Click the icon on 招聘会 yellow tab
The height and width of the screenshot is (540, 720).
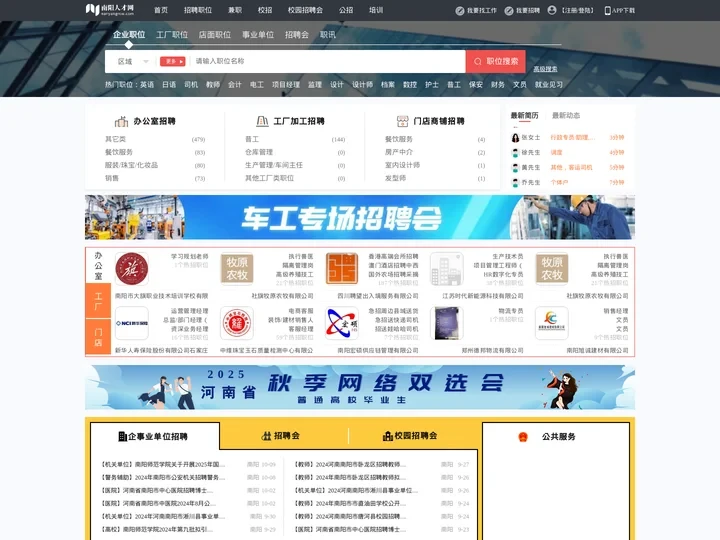266,436
